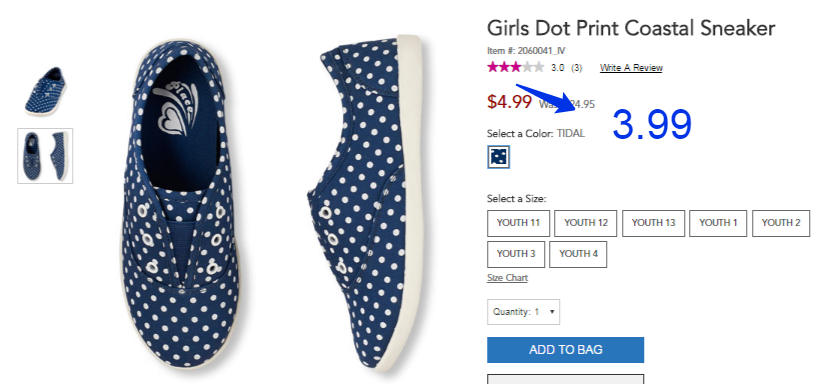Click the ADD TO BAG button
Image resolution: width=828 pixels, height=384 pixels.
[x=566, y=350]
